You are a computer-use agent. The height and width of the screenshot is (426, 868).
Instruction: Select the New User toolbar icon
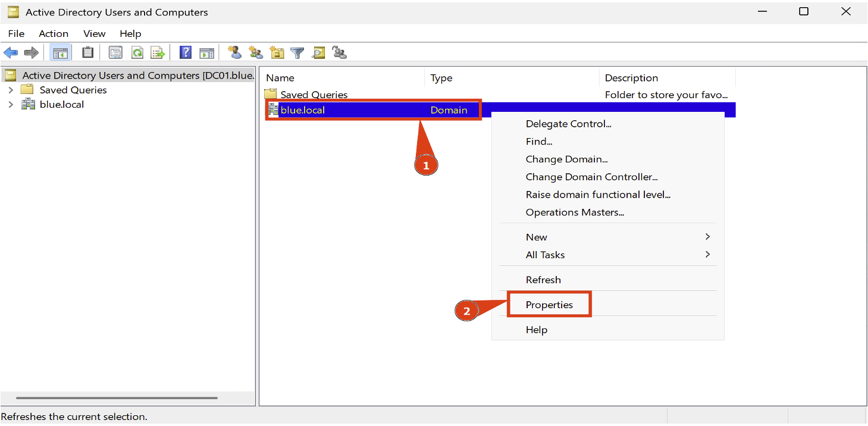click(x=234, y=52)
